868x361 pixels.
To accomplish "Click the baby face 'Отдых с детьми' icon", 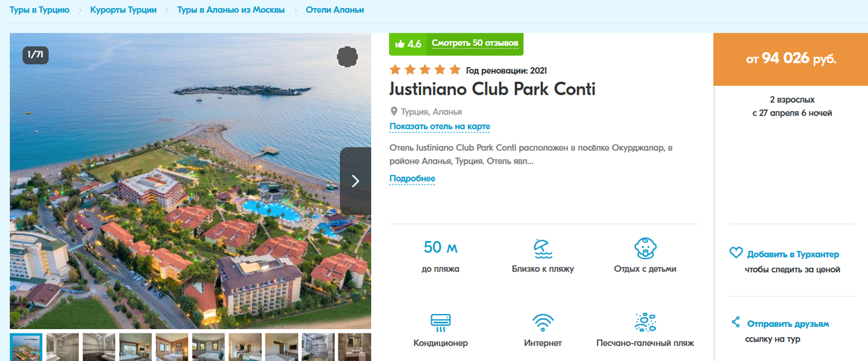I will tap(644, 248).
